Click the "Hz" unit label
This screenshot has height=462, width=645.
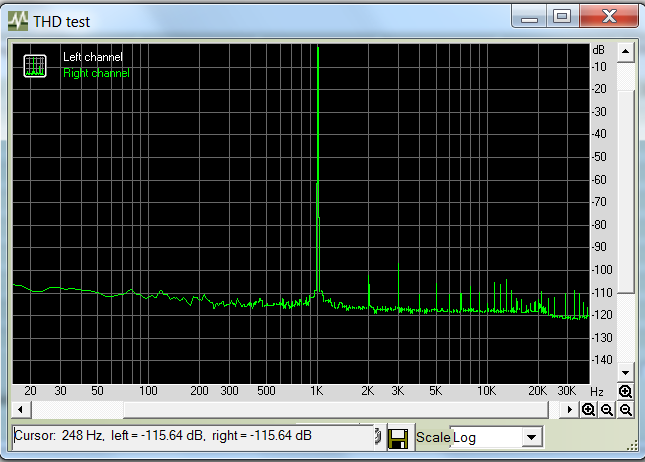pyautogui.click(x=597, y=391)
